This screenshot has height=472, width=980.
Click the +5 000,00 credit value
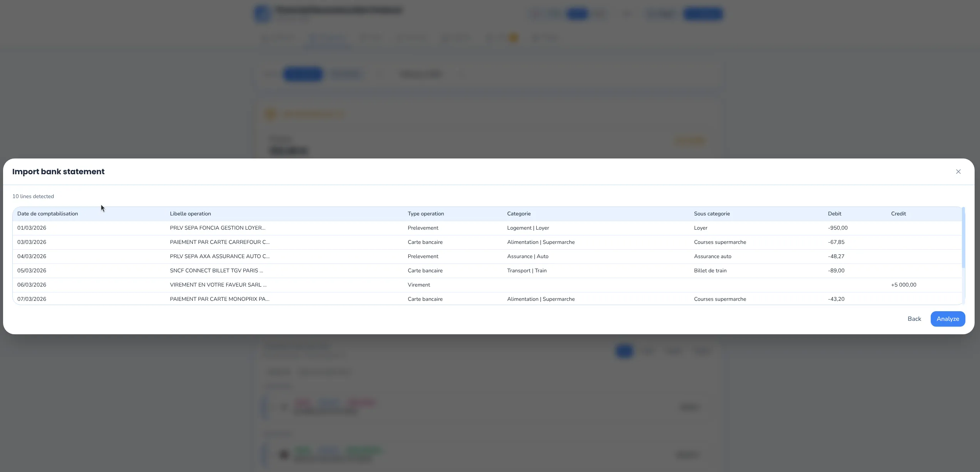(904, 285)
